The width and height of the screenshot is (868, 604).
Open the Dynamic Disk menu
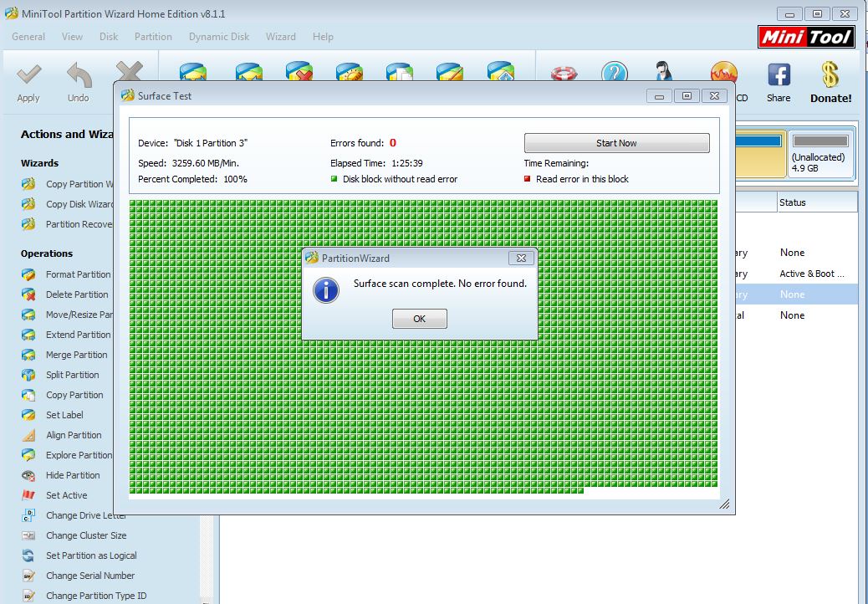pos(218,37)
